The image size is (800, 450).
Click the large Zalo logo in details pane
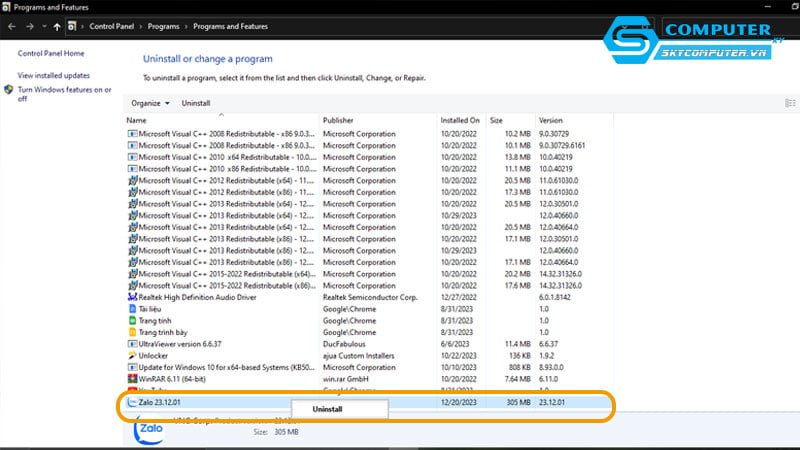(x=151, y=428)
